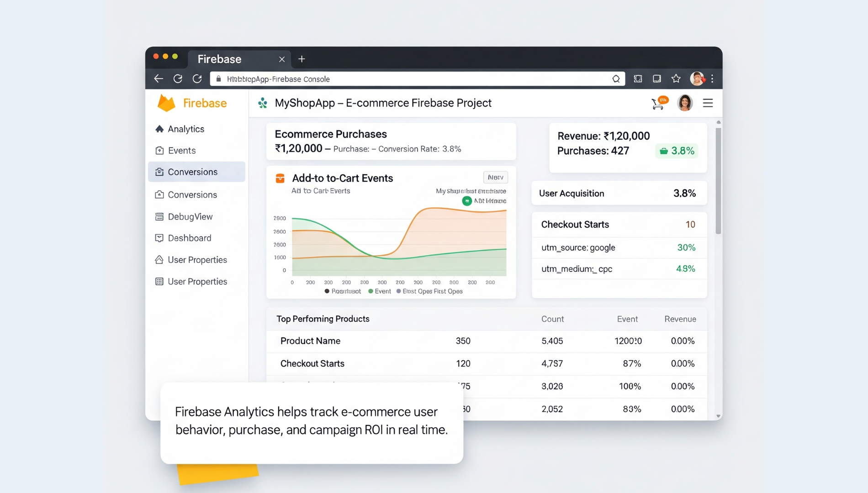868x493 pixels.
Task: Click the 5,405 cell in the table
Action: point(552,341)
